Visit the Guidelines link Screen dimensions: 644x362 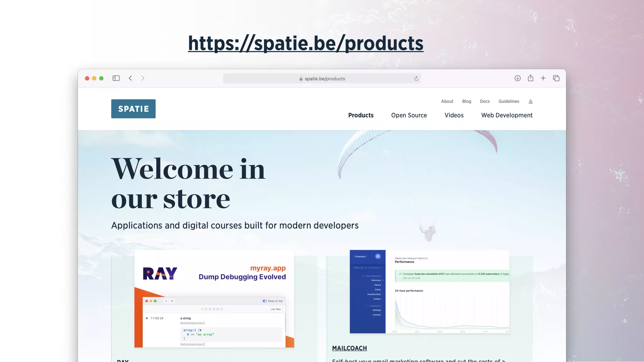(509, 101)
